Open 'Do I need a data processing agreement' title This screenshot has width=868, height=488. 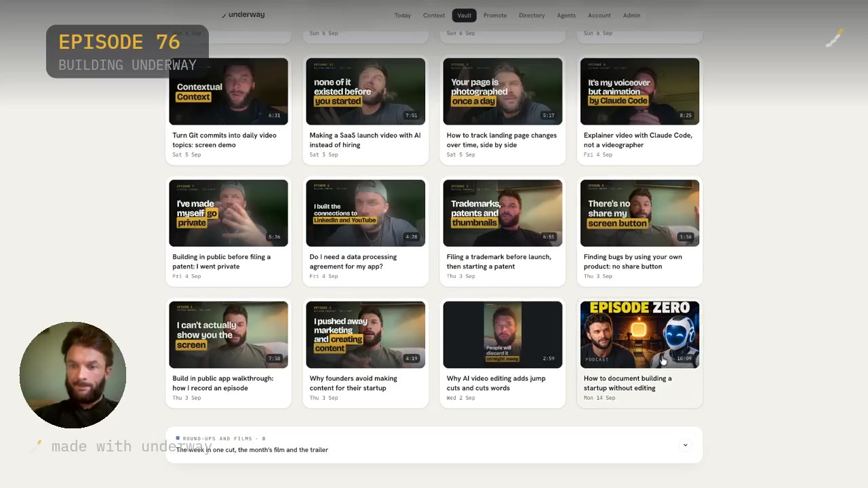353,262
